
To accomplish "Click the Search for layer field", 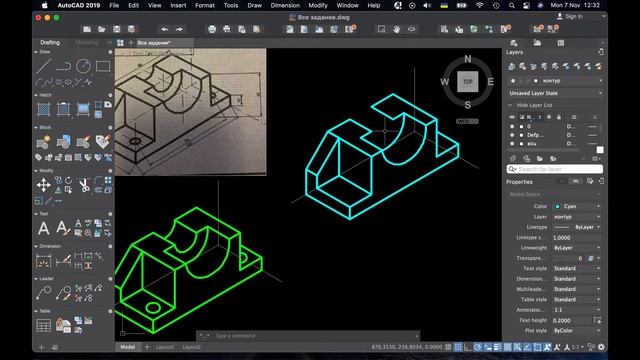I will tap(555, 169).
